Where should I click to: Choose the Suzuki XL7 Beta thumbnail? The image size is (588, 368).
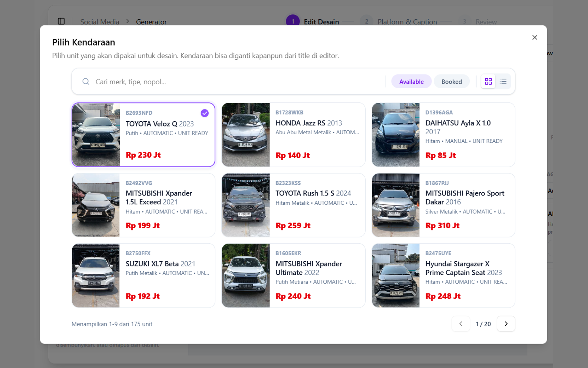click(x=96, y=276)
